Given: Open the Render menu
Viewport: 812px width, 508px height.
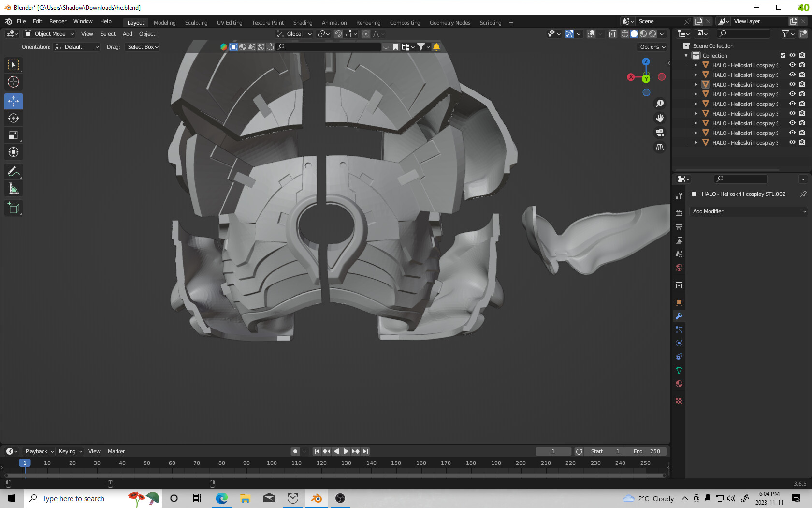Looking at the screenshot, I should [x=58, y=21].
